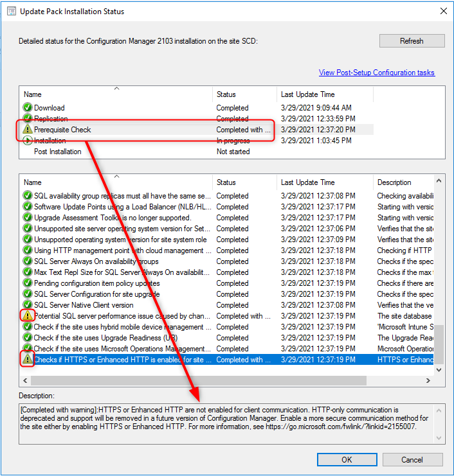Viewport: 454px width, 476px height.
Task: Click the dialog title bar icon
Action: pos(12,11)
